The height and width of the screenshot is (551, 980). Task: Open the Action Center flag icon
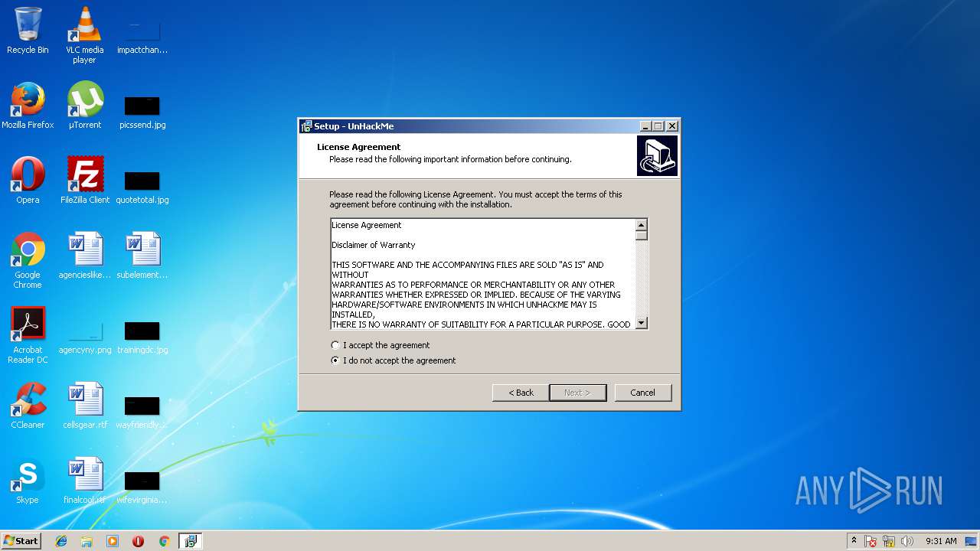coord(871,541)
